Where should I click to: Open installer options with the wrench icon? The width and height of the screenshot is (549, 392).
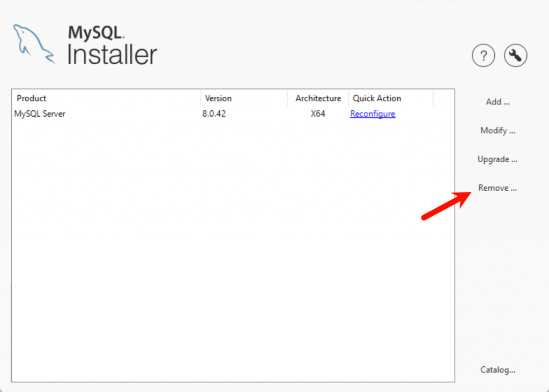click(x=516, y=55)
